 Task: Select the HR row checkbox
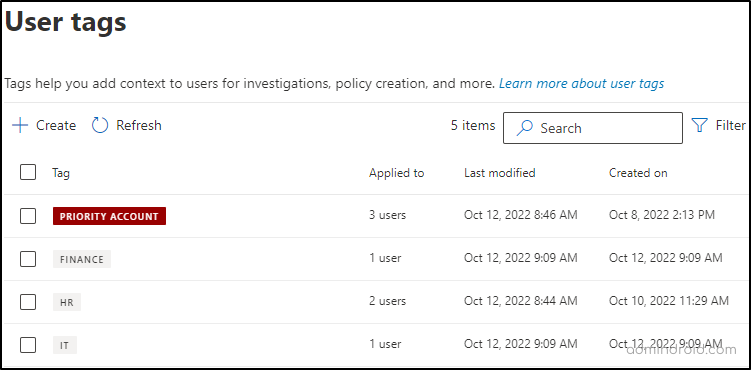pos(28,302)
